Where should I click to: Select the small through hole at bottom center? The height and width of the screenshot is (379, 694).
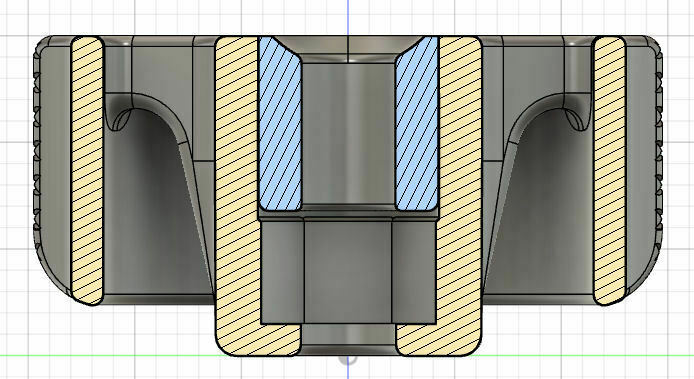pyautogui.click(x=348, y=339)
